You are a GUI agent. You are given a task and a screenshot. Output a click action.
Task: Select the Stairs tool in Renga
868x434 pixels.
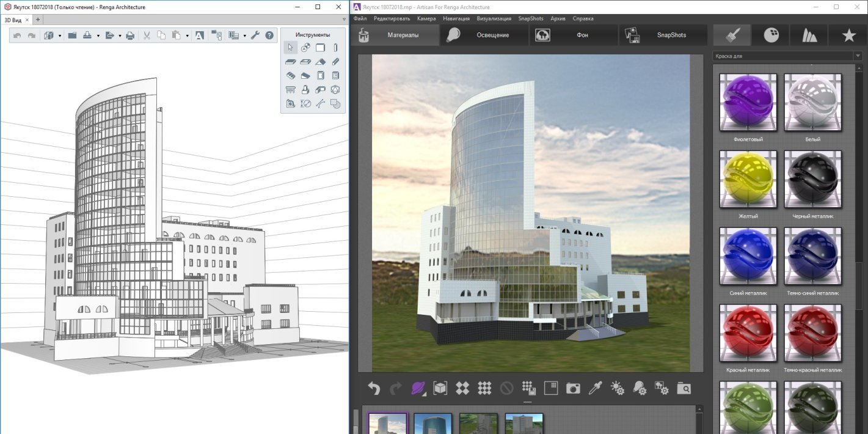(290, 75)
